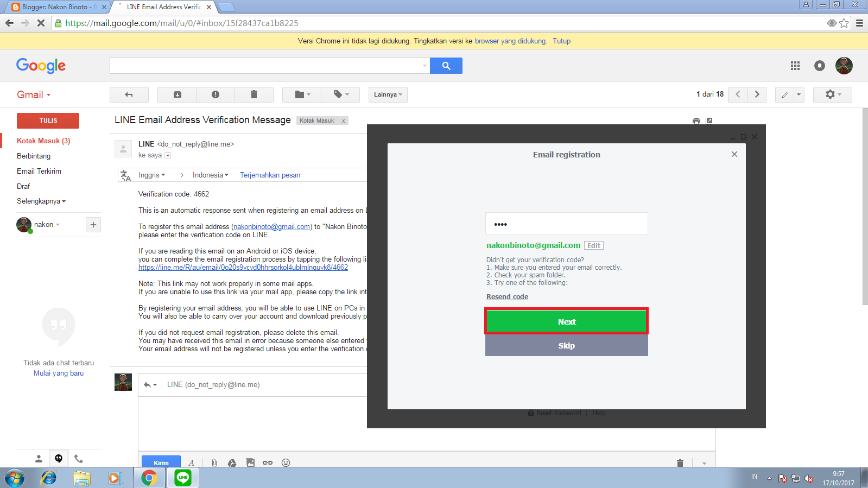Insert files using Google Drive icon
Image resolution: width=868 pixels, height=488 pixels.
pos(232,462)
